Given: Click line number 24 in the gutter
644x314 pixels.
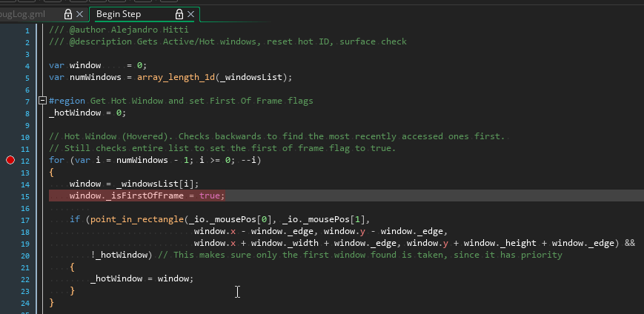Looking at the screenshot, I should [25, 302].
